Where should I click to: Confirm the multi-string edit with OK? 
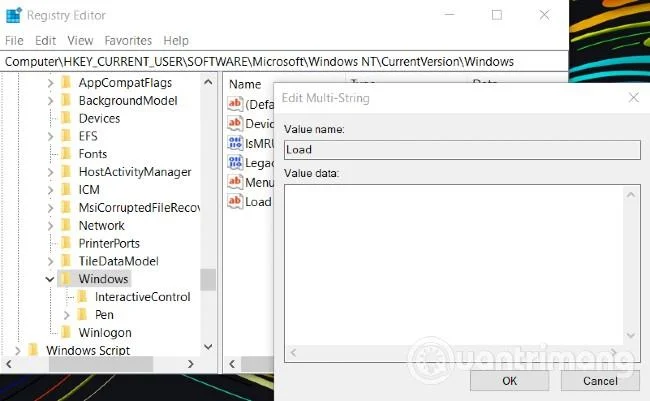[509, 381]
